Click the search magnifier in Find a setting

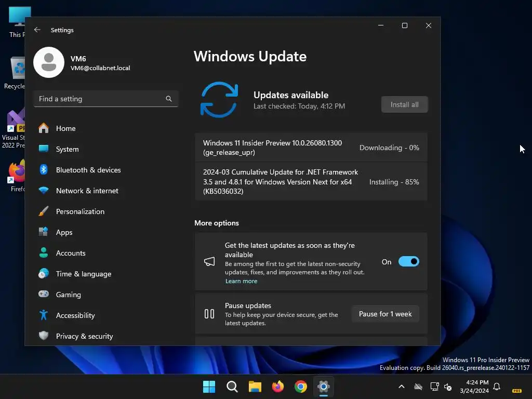tap(169, 99)
